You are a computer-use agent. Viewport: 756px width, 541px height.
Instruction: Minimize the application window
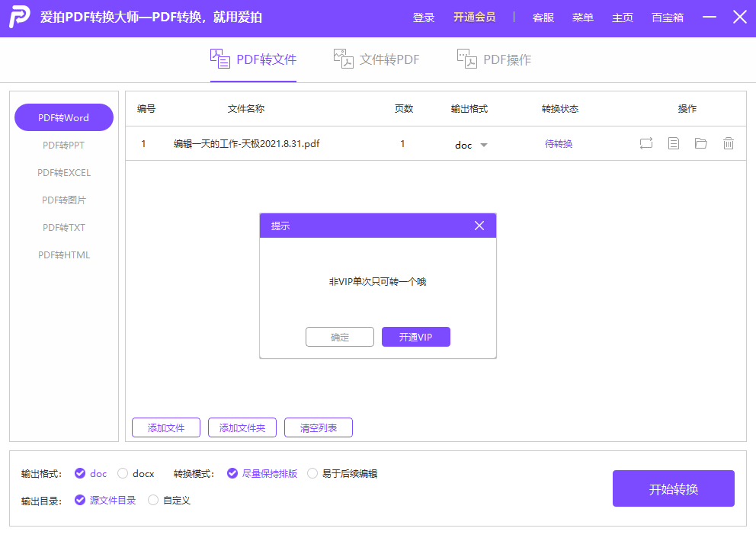click(x=710, y=17)
